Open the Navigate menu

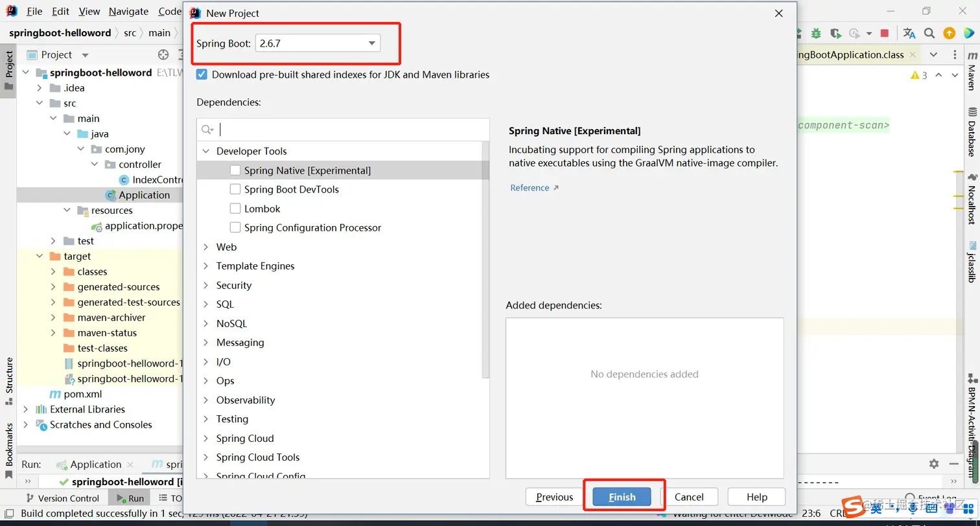point(128,12)
